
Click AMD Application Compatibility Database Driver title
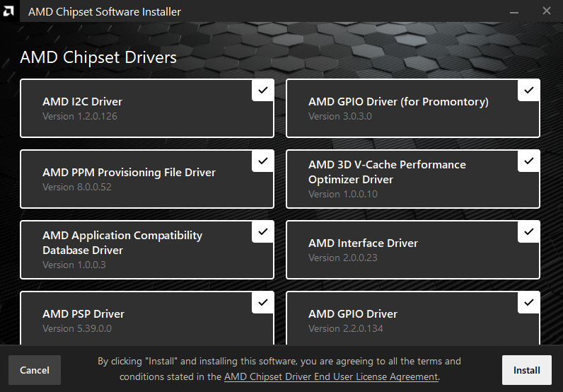point(122,243)
